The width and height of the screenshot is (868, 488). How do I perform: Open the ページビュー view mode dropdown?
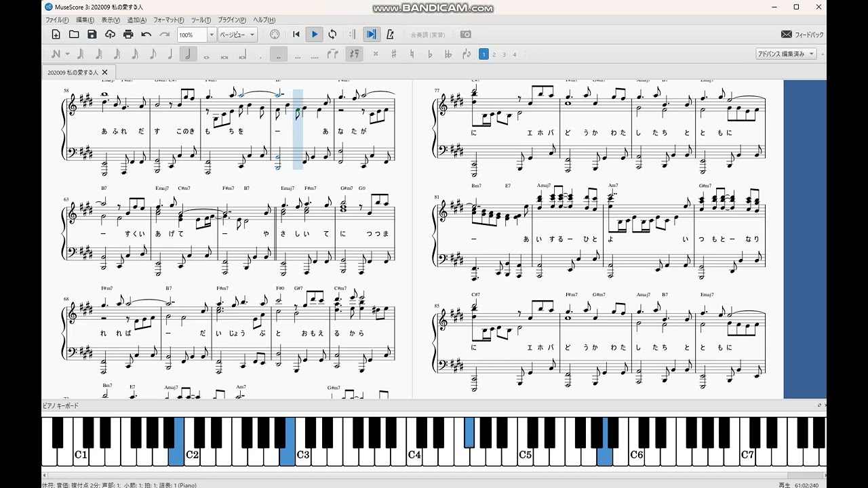coord(237,35)
